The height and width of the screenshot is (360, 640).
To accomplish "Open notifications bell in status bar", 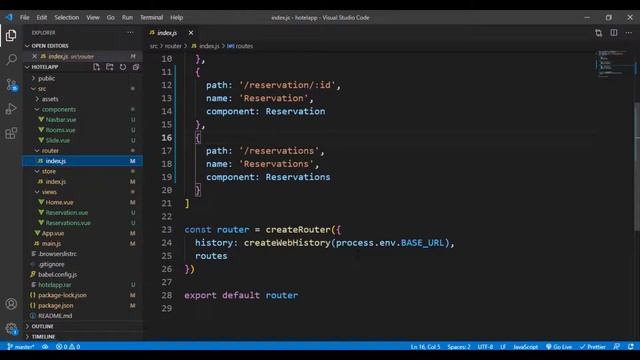I will point(631,347).
